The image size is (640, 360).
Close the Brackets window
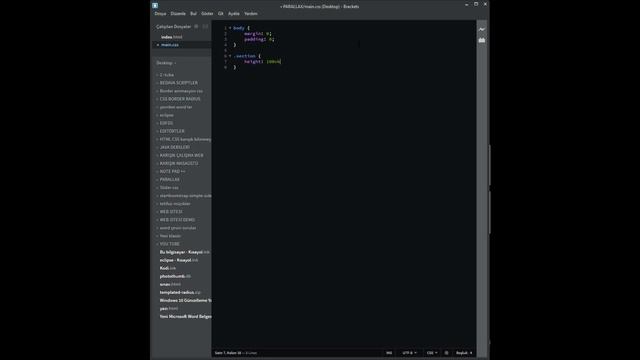click(485, 4)
